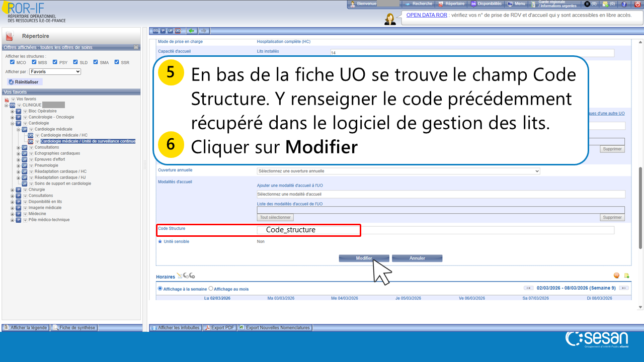
Task: Go to previous week in Horaires
Action: 528,288
